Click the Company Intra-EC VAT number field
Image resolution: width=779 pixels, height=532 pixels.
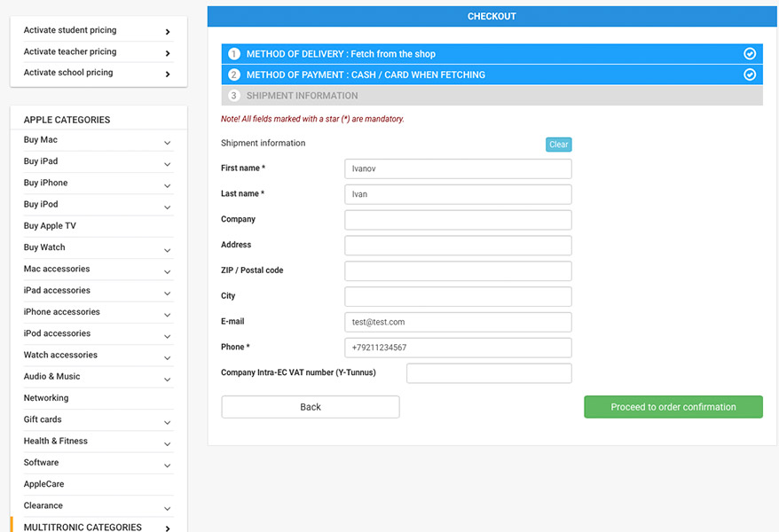pos(489,373)
